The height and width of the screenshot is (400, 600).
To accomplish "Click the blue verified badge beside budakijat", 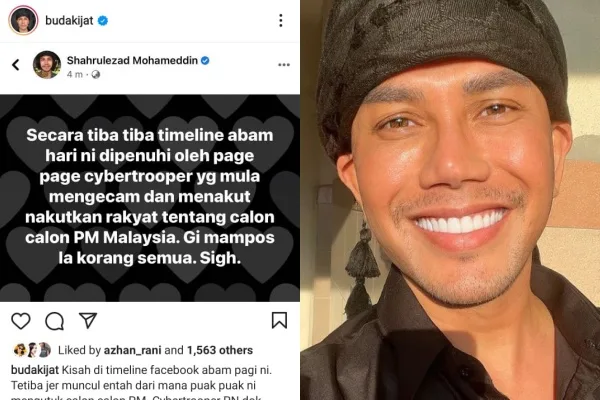I will point(103,20).
